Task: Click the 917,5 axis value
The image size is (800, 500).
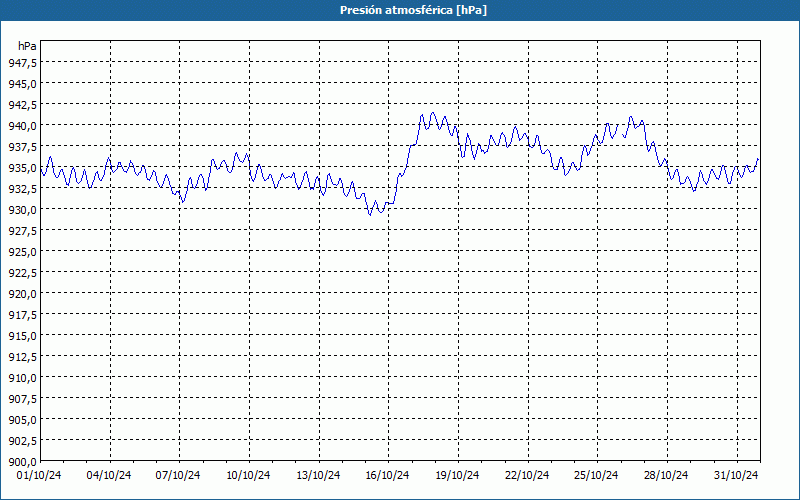Action: [22, 314]
